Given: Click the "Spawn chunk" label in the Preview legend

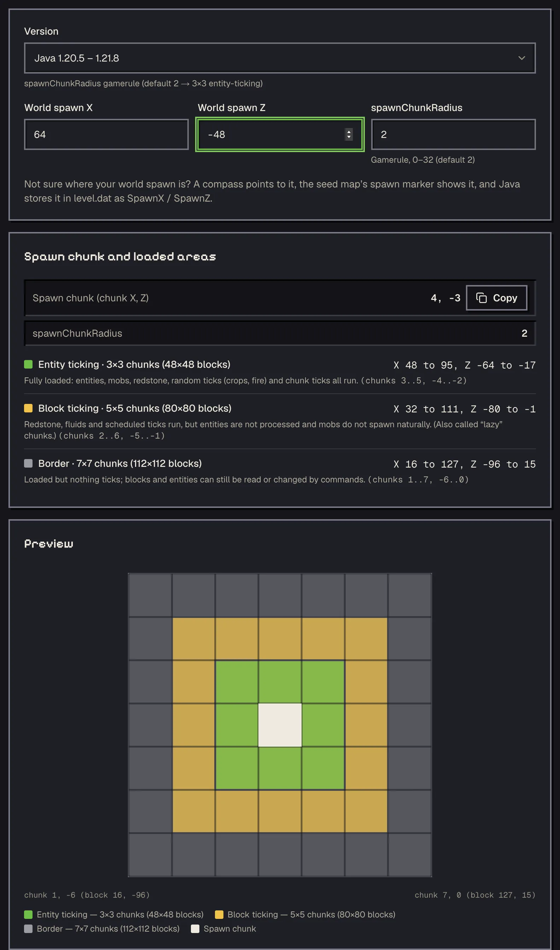Looking at the screenshot, I should point(230,928).
